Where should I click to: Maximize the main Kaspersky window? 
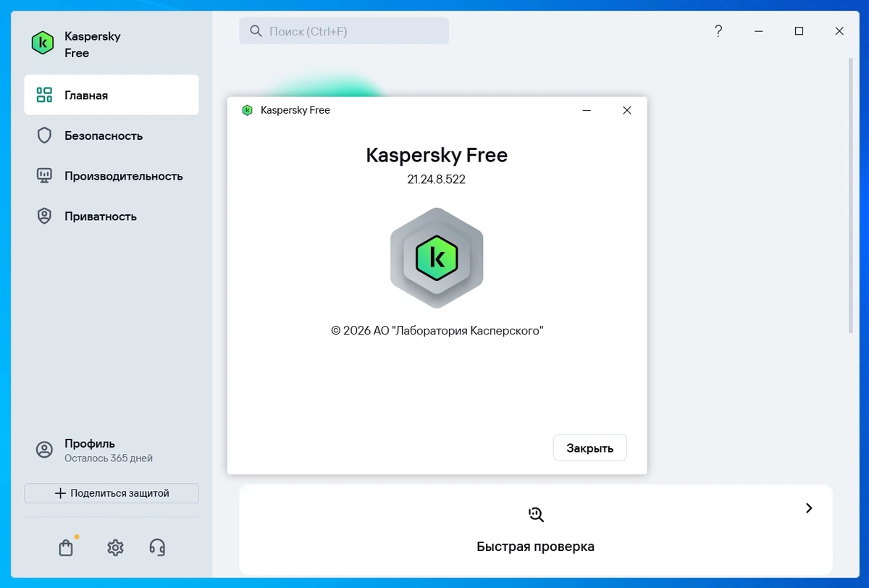coord(799,31)
